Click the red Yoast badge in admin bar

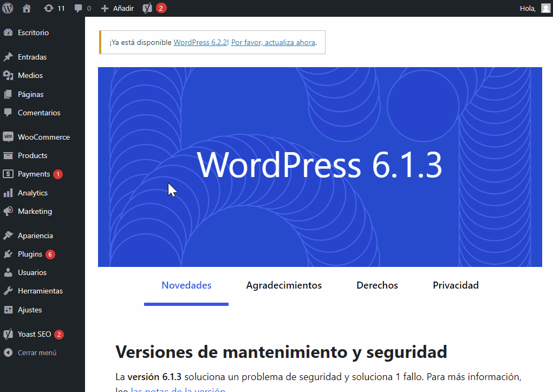pyautogui.click(x=161, y=8)
